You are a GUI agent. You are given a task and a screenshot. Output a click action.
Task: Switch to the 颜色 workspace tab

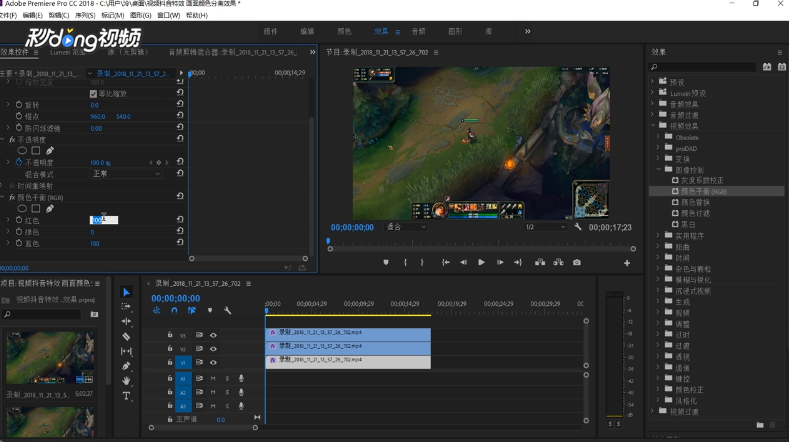click(344, 31)
